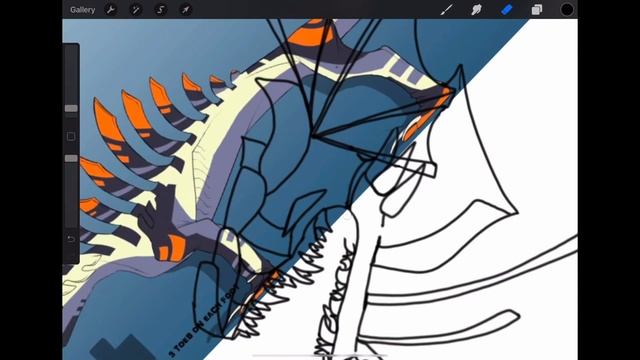This screenshot has height=360, width=640.
Task: Select the Paint brush tool
Action: click(x=447, y=9)
